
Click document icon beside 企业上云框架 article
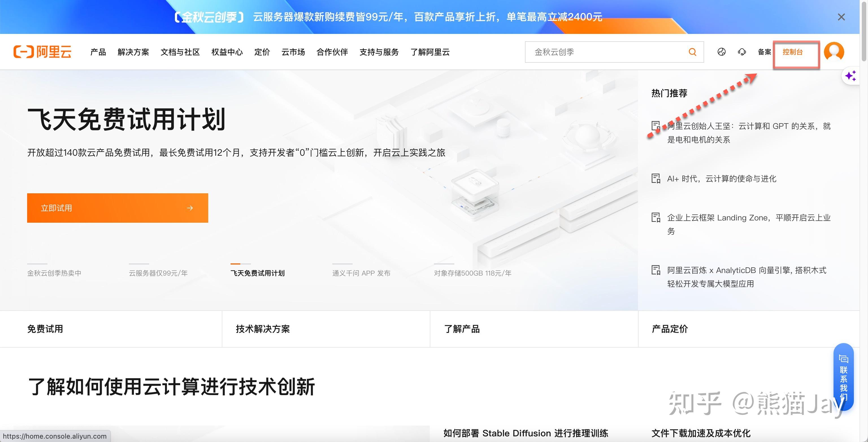click(656, 217)
